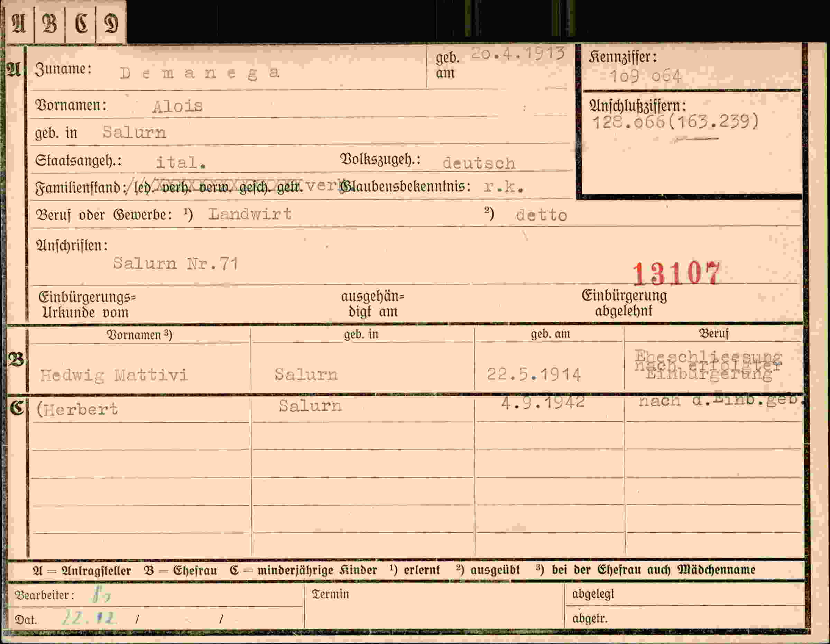This screenshot has width=830, height=644.
Task: Click the 'abgelegt' field label
Action: (593, 594)
